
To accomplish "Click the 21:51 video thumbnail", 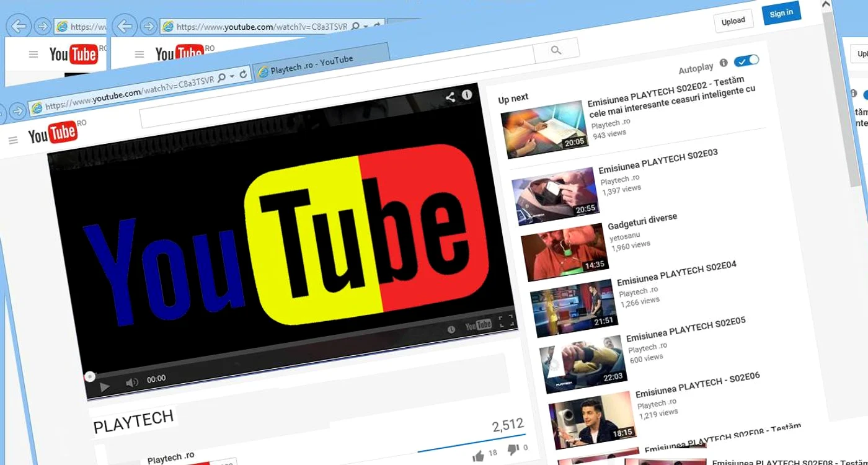I will [x=573, y=308].
